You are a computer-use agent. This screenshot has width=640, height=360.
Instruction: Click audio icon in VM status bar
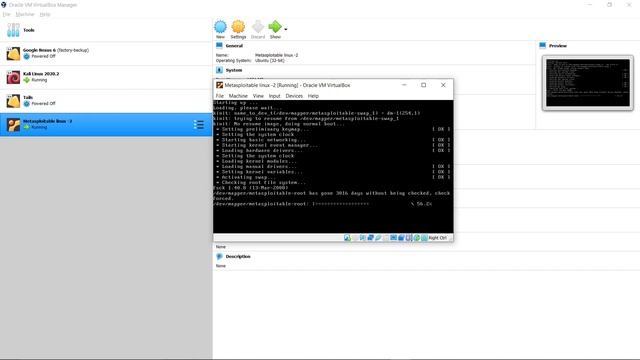362,238
